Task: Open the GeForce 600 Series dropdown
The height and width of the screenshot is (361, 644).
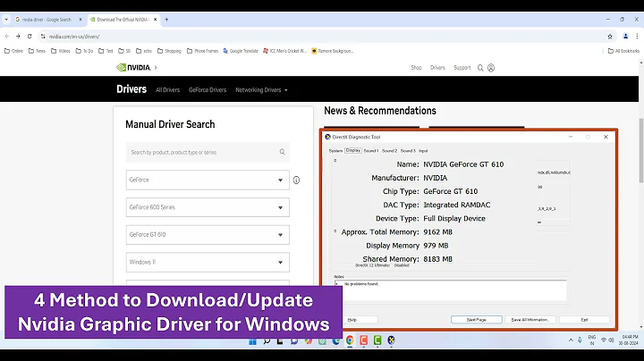Action: coord(208,207)
